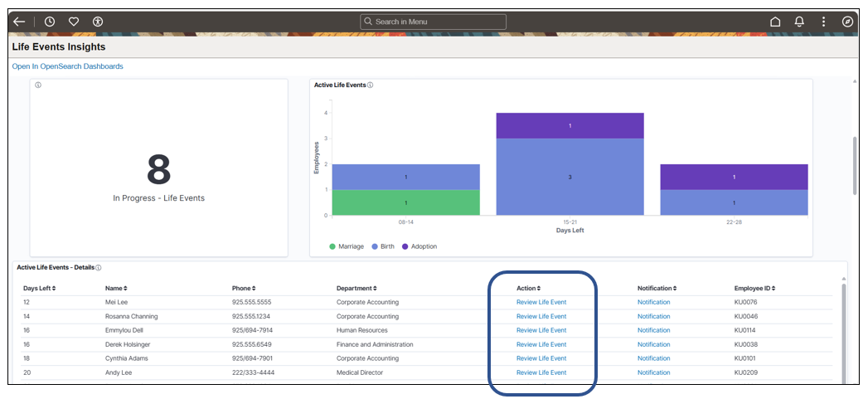Go to Home icon

775,22
